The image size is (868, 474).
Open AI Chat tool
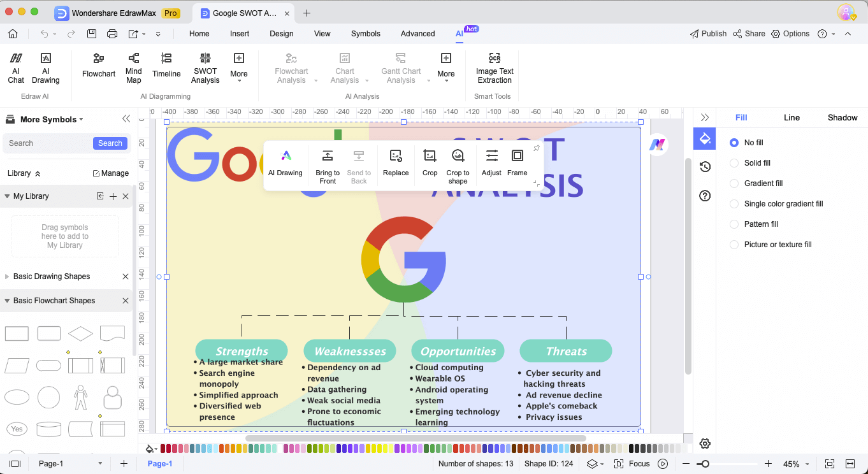(16, 68)
